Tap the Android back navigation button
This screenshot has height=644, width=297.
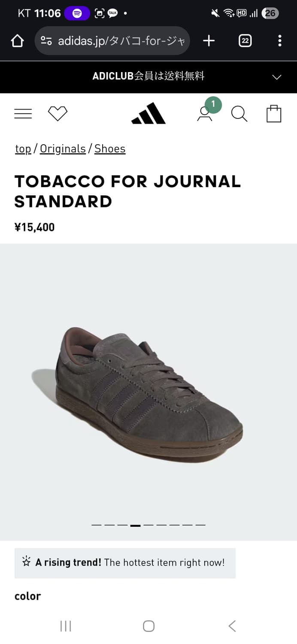[x=232, y=626]
